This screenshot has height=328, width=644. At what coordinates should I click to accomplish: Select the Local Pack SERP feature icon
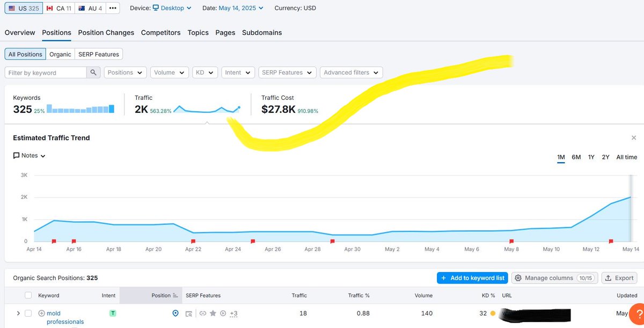175,313
